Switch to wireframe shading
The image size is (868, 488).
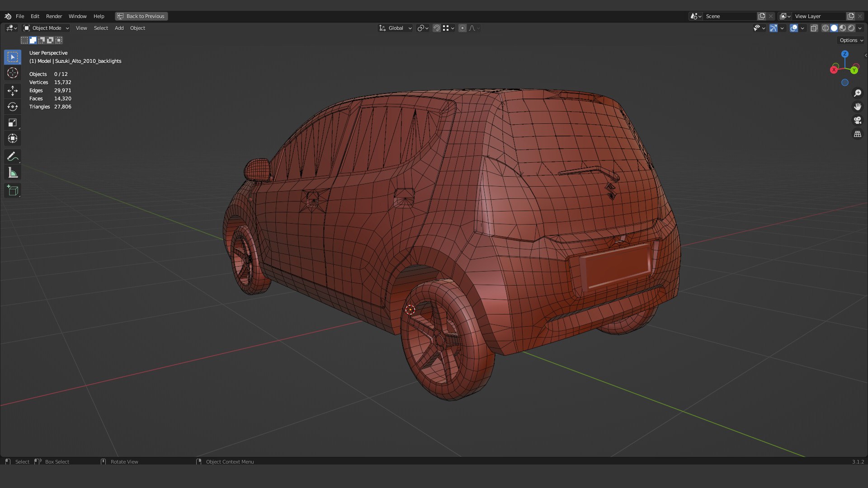pos(826,28)
